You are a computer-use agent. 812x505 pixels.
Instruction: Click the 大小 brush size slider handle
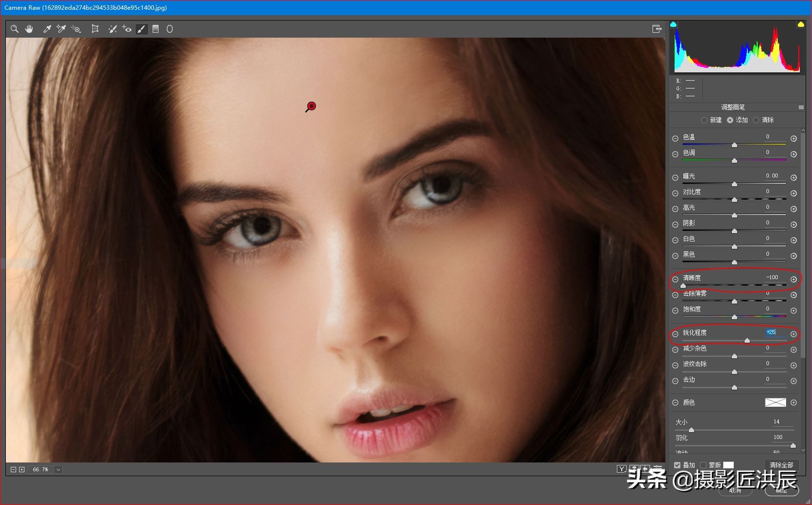tap(691, 430)
